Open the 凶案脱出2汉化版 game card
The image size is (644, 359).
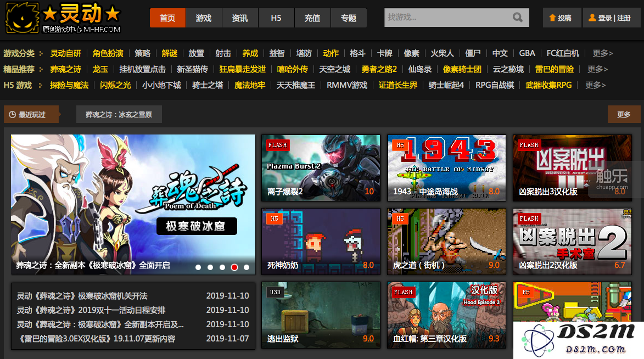click(572, 242)
